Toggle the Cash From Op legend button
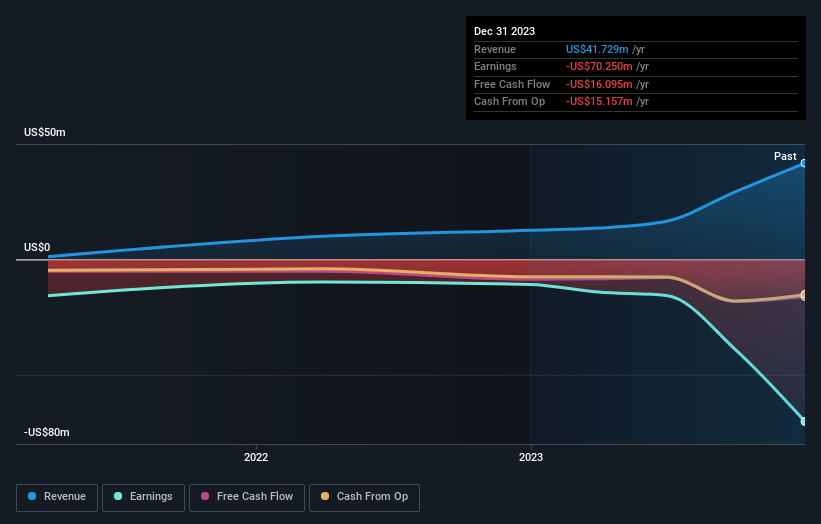This screenshot has width=821, height=524. [x=364, y=497]
